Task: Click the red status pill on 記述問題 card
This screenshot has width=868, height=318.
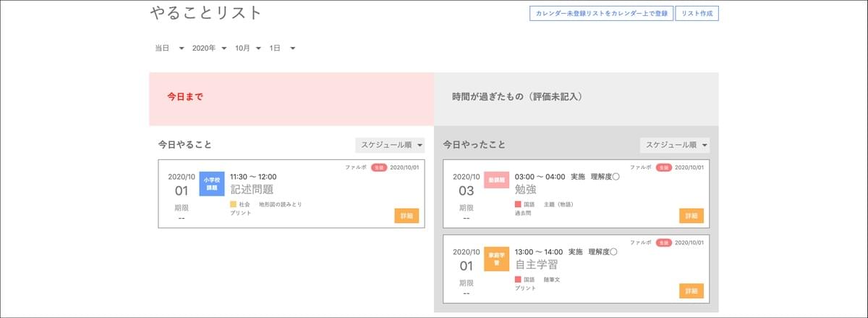Action: pyautogui.click(x=379, y=167)
